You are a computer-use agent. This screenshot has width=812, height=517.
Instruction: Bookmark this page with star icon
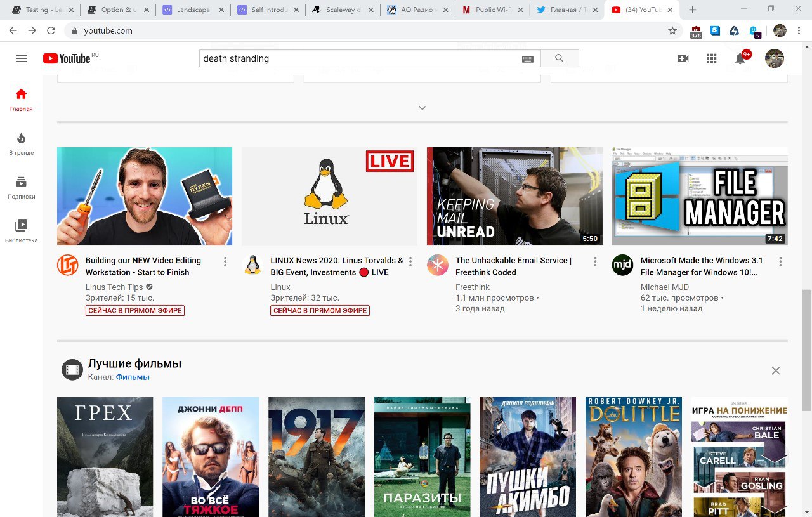[672, 30]
